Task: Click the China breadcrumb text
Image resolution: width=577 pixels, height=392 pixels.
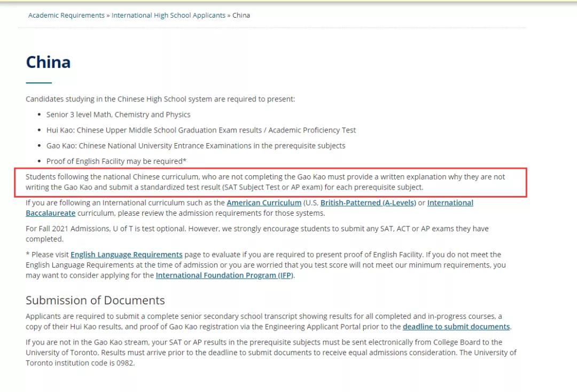Action: [x=241, y=15]
